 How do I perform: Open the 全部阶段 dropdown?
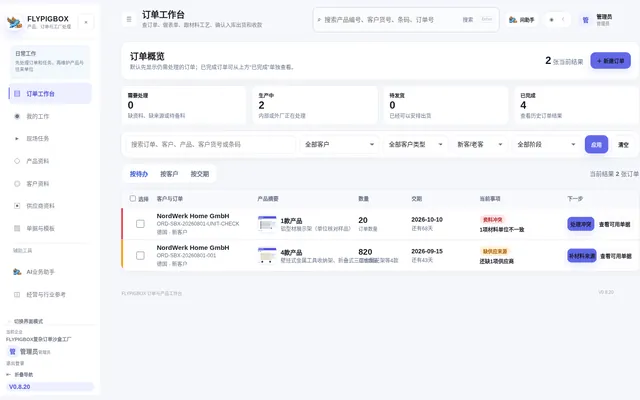[x=546, y=144]
